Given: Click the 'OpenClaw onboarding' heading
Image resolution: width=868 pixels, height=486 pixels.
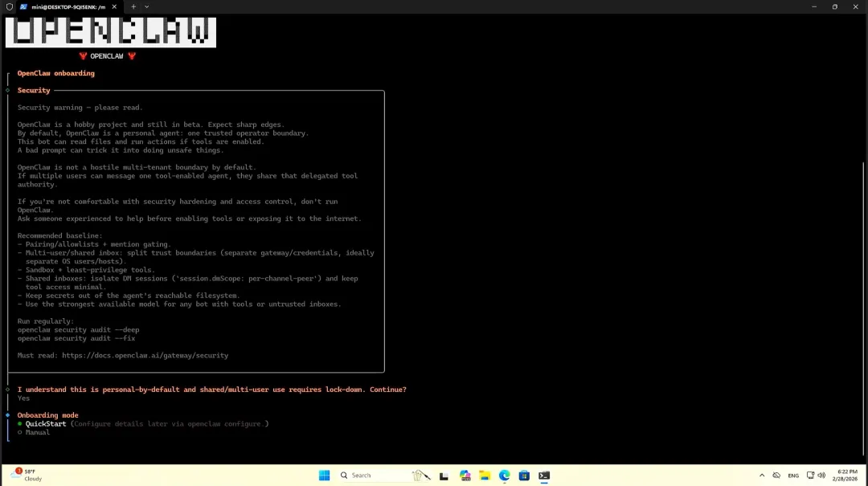Looking at the screenshot, I should tap(56, 73).
